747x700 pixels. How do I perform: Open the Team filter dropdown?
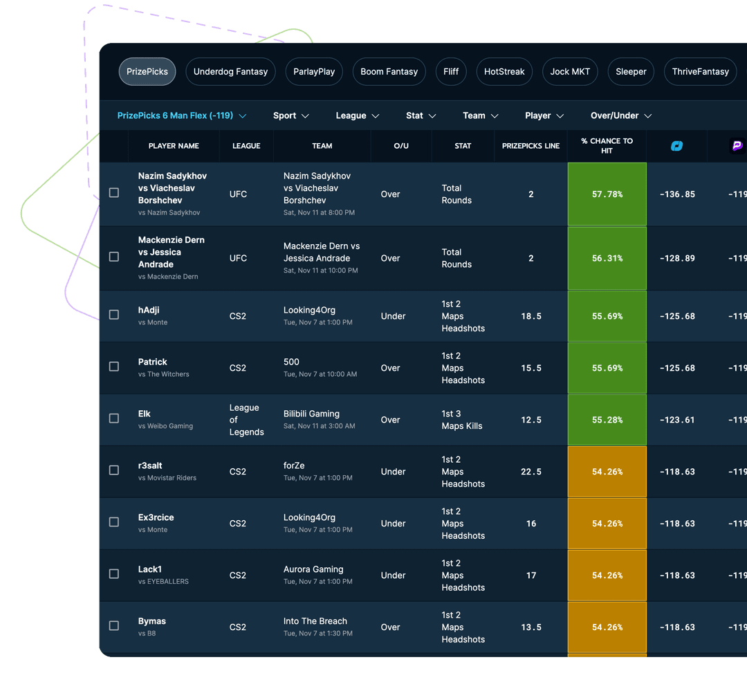[480, 116]
